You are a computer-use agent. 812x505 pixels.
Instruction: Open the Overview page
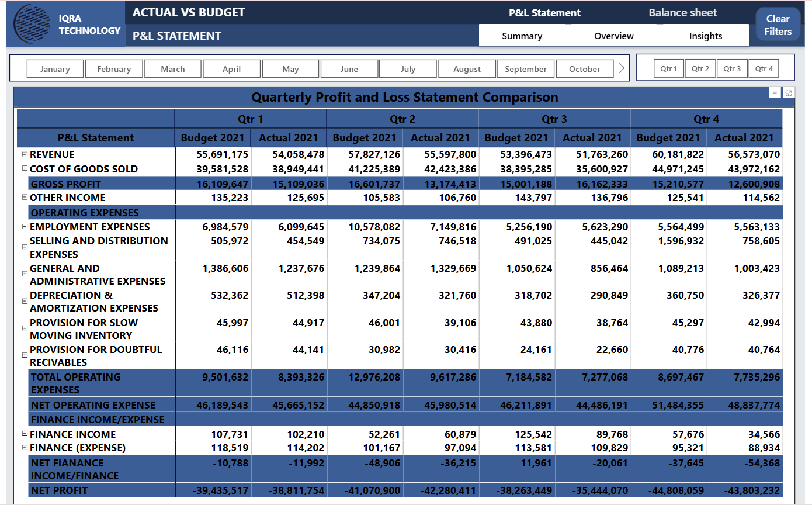[613, 36]
